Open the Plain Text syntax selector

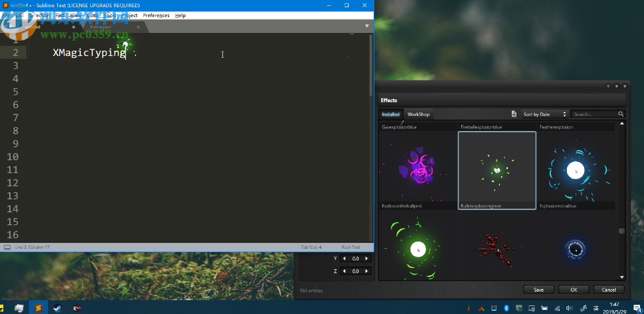coord(351,248)
